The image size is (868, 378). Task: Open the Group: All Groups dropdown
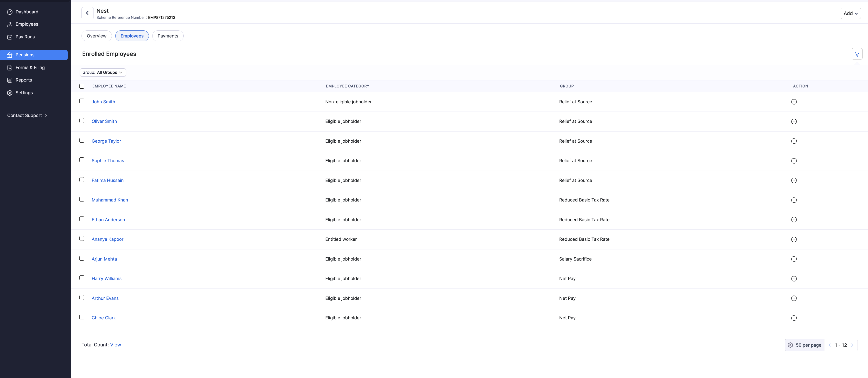(103, 72)
